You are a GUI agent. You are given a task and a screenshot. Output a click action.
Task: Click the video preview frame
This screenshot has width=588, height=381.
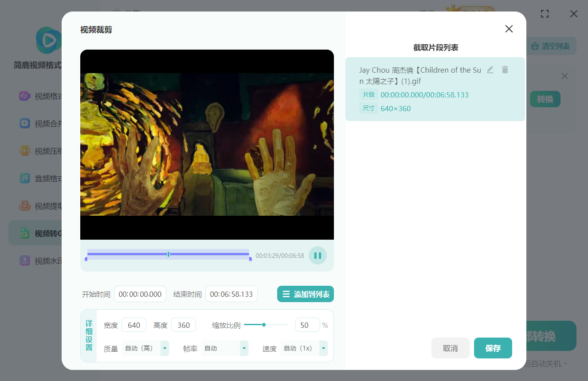coord(207,144)
